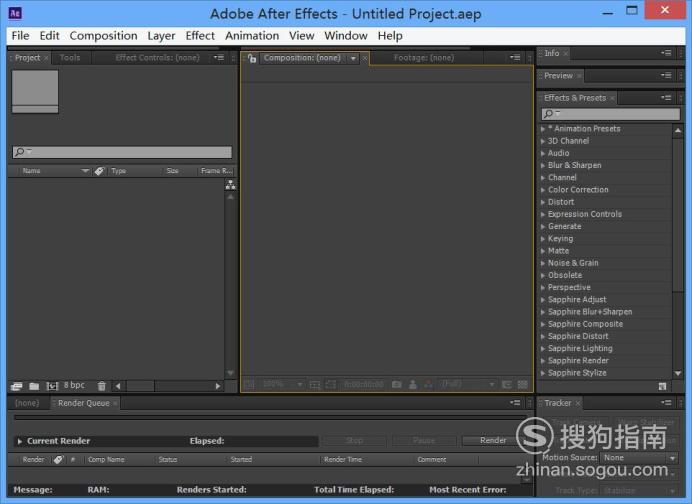692x504 pixels.
Task: Click the label tag column icon in Project panel
Action: click(99, 171)
